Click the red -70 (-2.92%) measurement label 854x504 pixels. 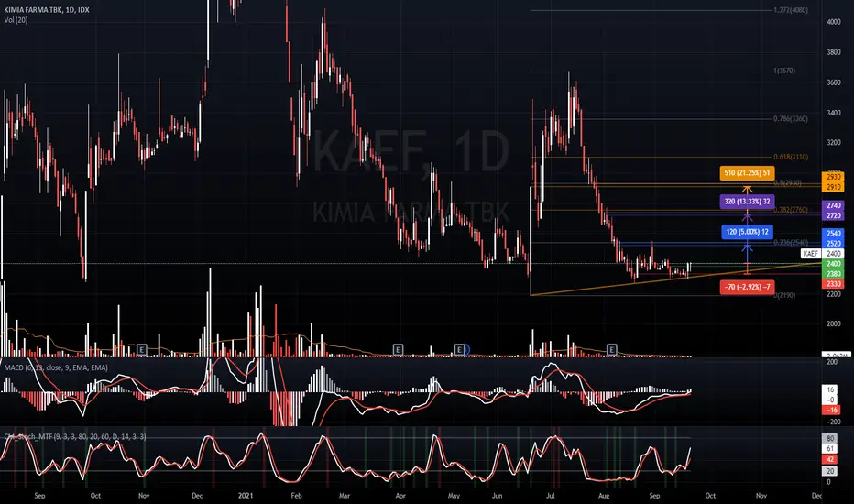click(x=748, y=287)
